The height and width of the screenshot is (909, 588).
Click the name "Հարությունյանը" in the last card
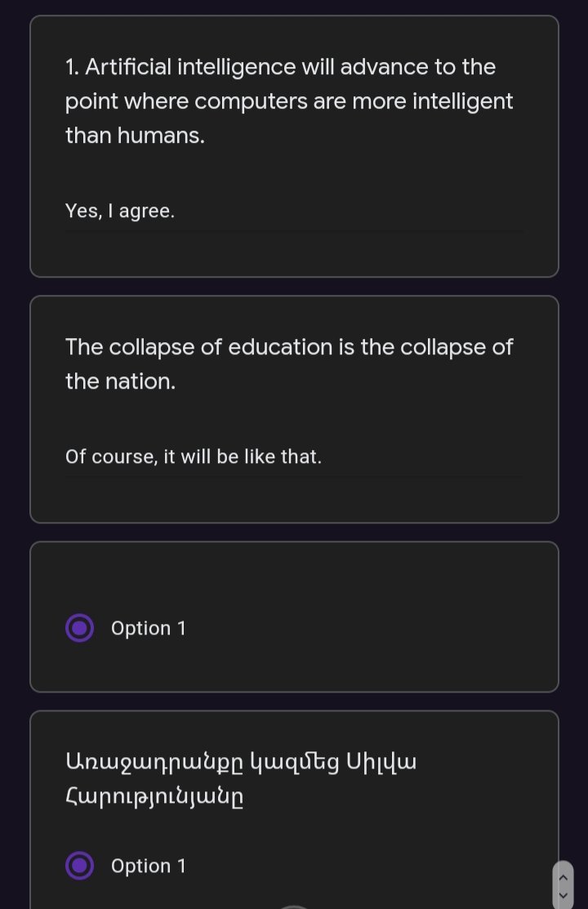(154, 796)
